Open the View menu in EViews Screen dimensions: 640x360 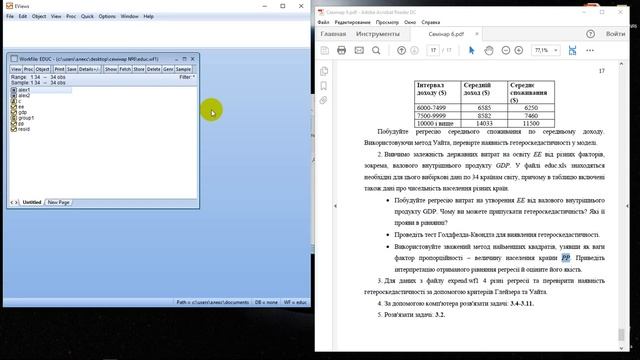(x=56, y=16)
